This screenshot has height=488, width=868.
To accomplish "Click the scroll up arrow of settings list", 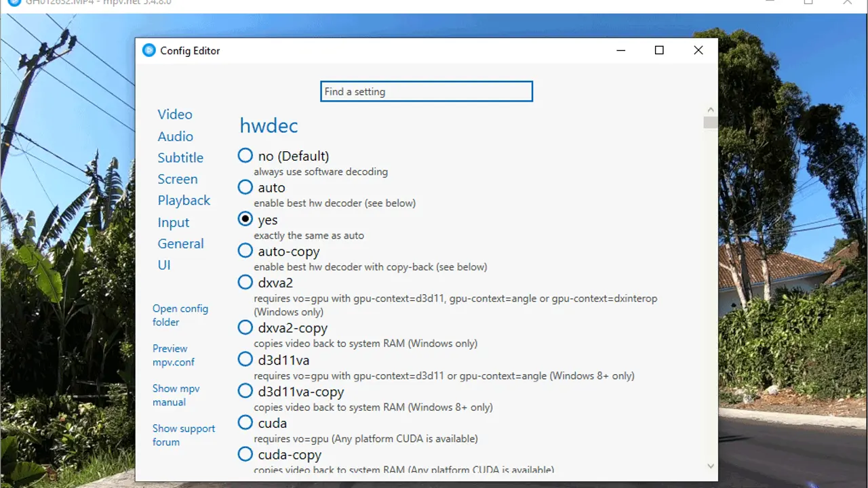I will [x=711, y=110].
